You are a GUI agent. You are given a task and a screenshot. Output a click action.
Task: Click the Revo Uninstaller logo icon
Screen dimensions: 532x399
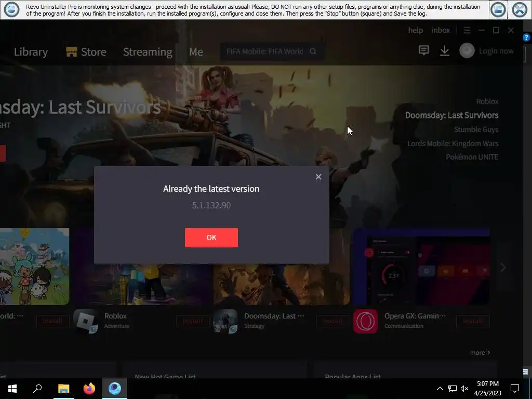[11, 9]
